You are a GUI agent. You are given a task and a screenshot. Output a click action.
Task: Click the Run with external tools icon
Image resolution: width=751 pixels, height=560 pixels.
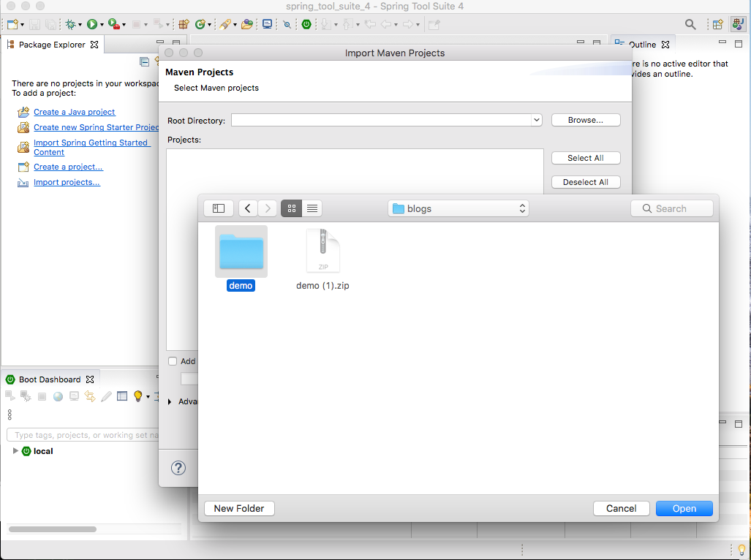pyautogui.click(x=113, y=24)
